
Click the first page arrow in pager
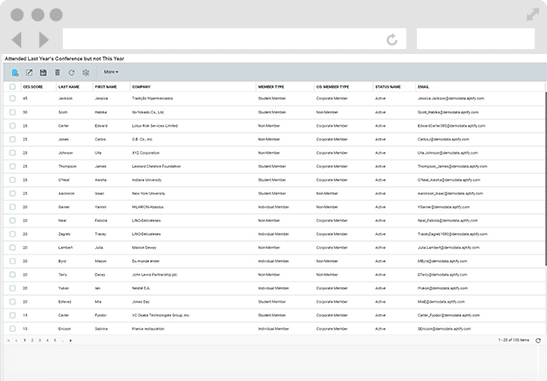click(x=9, y=340)
